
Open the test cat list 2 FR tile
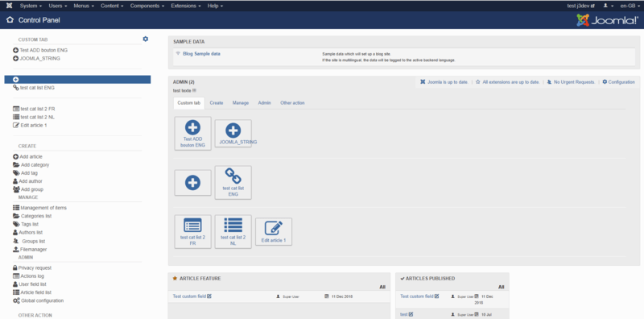pos(192,231)
